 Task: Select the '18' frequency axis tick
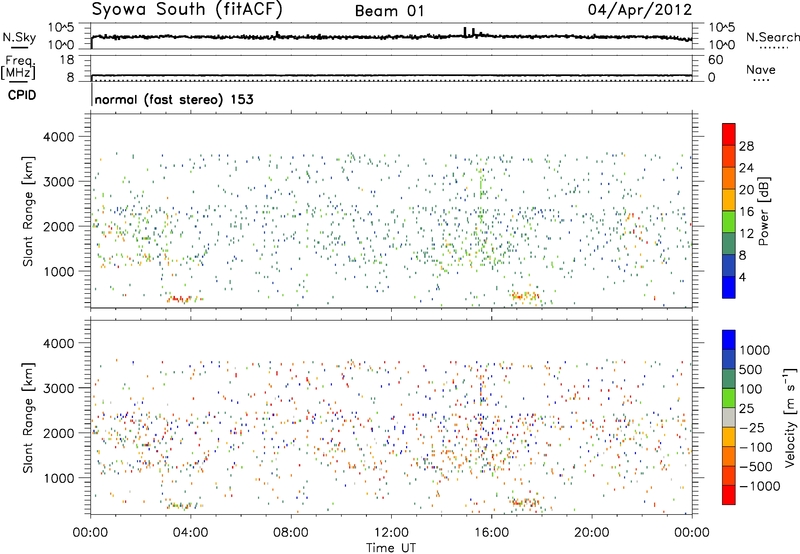point(67,60)
